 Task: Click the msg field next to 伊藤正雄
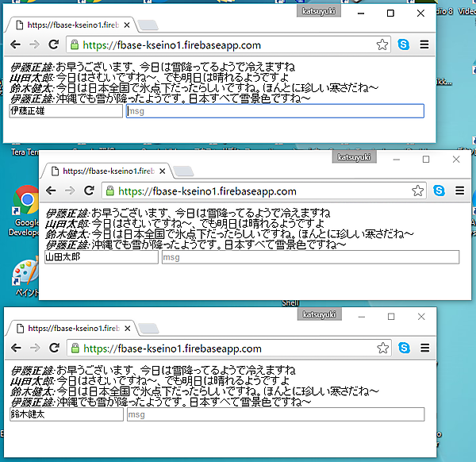(274, 111)
